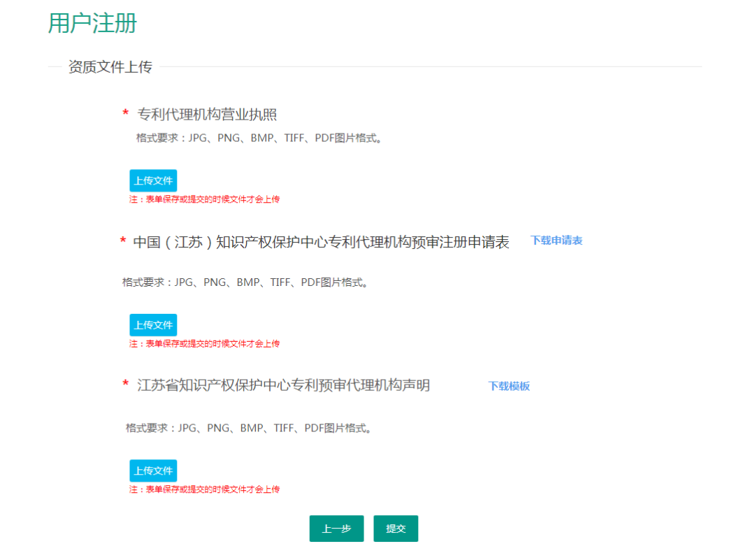Click the 用户注册 page heading
The width and height of the screenshot is (755, 560).
(x=92, y=23)
